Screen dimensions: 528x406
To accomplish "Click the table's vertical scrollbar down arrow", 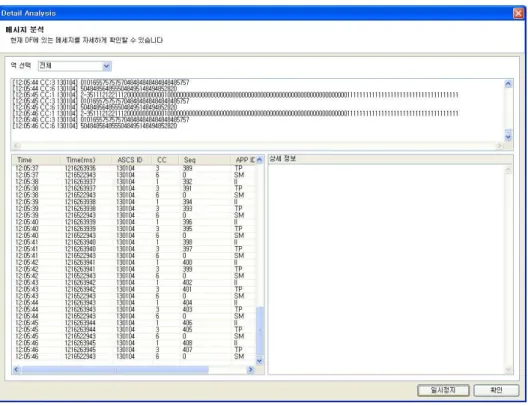I will click(x=259, y=361).
